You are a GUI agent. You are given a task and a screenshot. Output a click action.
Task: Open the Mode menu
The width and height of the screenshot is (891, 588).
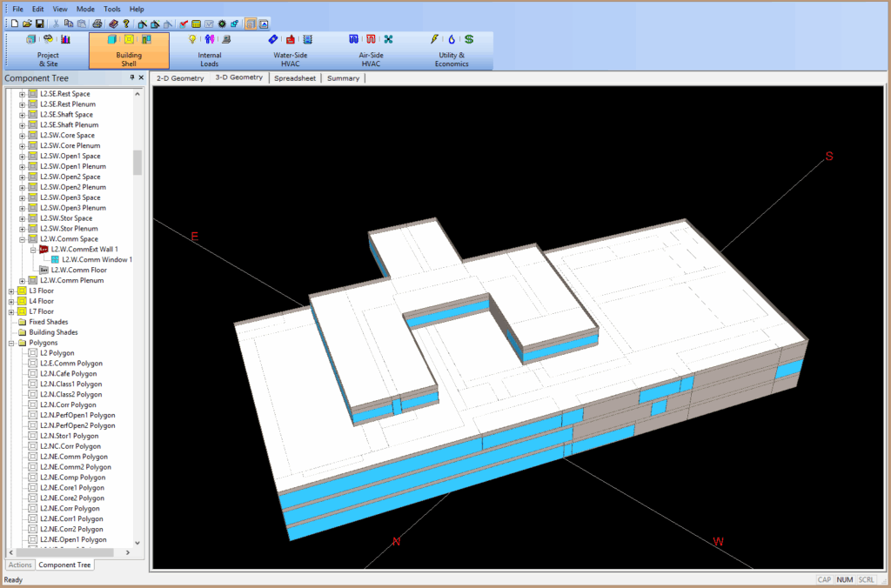pyautogui.click(x=85, y=9)
